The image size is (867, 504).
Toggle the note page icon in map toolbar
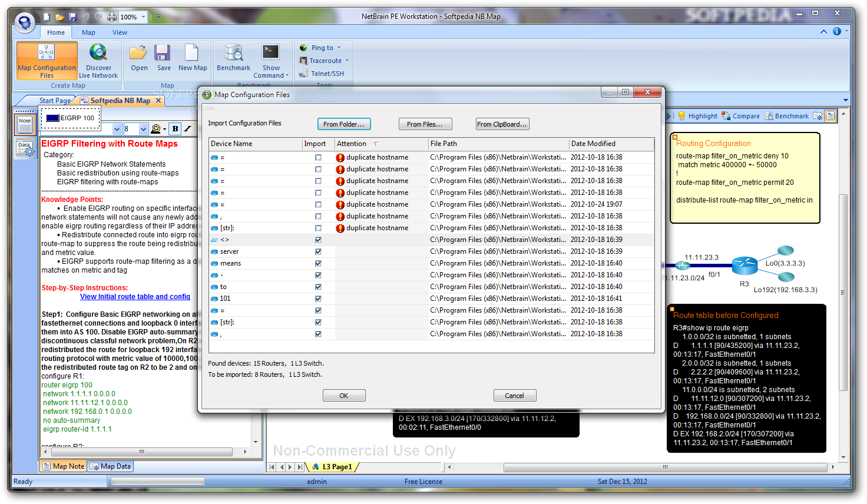point(830,116)
